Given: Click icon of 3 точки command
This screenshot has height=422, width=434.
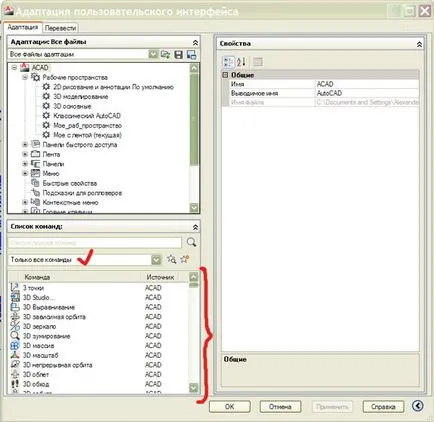Looking at the screenshot, I should click(x=15, y=287).
